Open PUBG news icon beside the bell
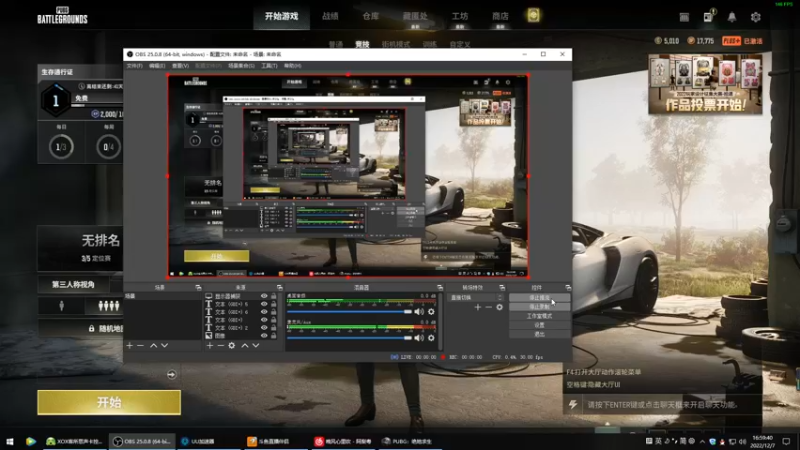Viewport: 800px width, 450px height. click(708, 17)
